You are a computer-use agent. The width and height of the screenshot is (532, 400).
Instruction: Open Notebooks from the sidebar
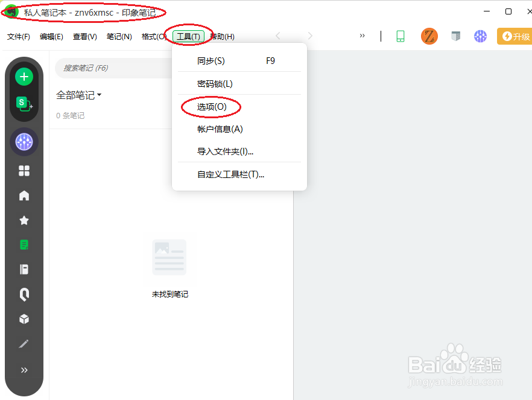coord(24,269)
